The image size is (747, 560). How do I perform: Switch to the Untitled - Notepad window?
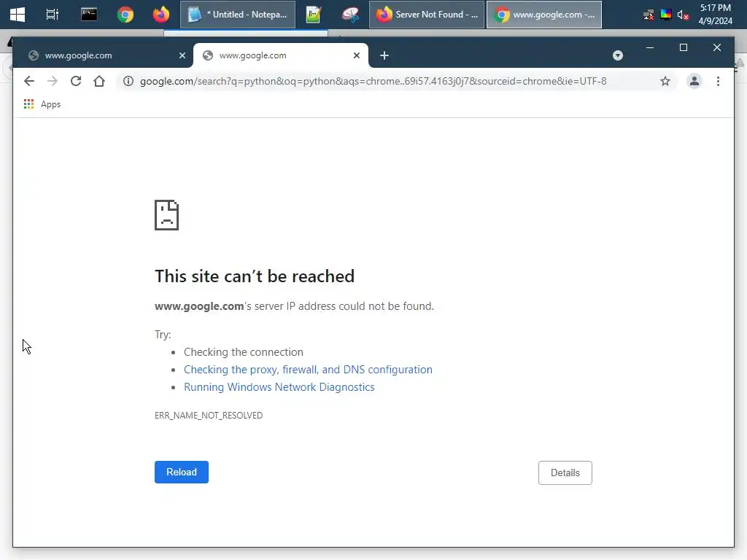[238, 15]
